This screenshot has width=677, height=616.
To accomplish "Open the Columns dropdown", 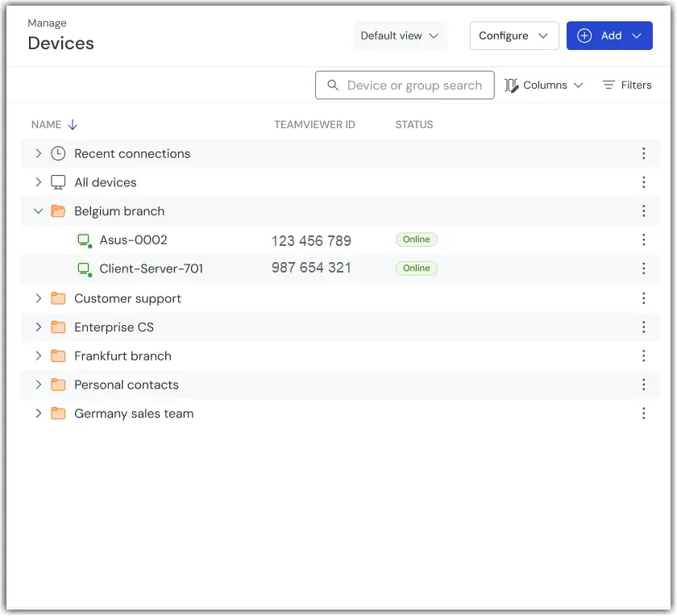I will [x=544, y=85].
